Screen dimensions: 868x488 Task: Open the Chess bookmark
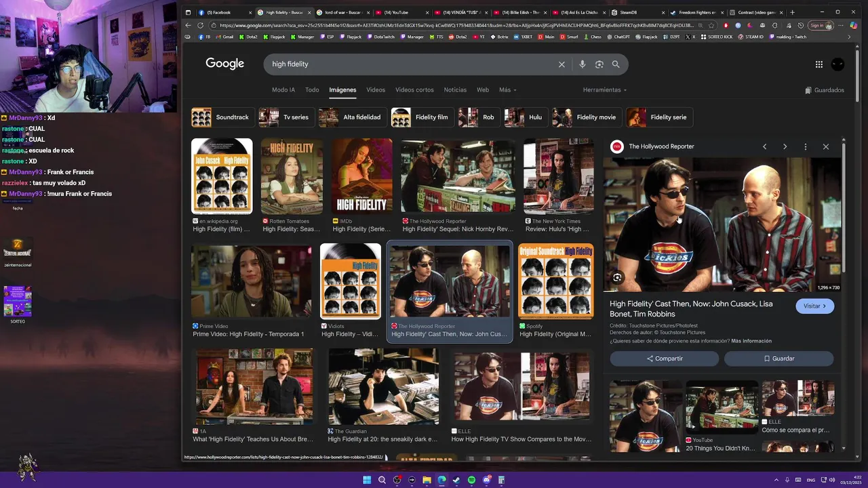coord(592,37)
